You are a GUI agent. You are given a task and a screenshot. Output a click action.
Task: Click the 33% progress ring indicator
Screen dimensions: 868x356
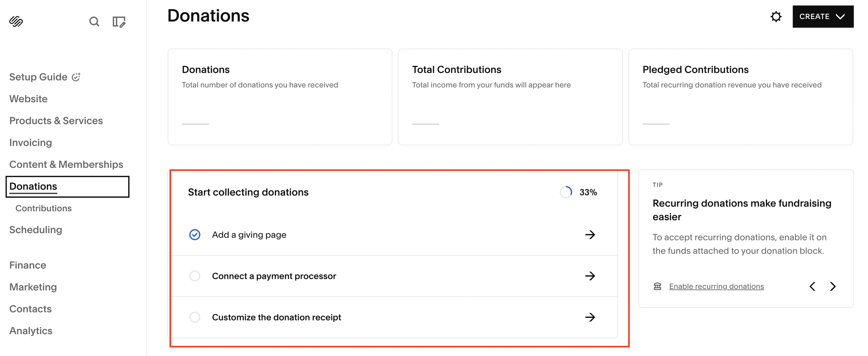(x=566, y=192)
